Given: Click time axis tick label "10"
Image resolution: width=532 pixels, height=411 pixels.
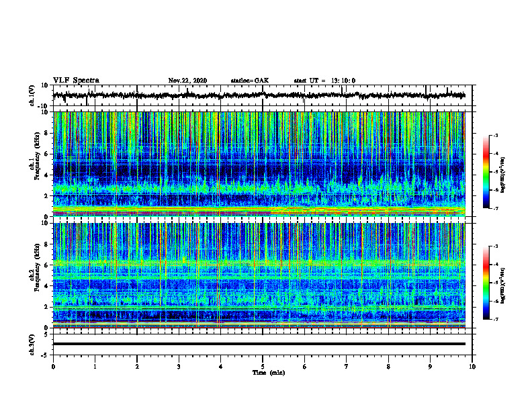Looking at the screenshot, I should [472, 367].
